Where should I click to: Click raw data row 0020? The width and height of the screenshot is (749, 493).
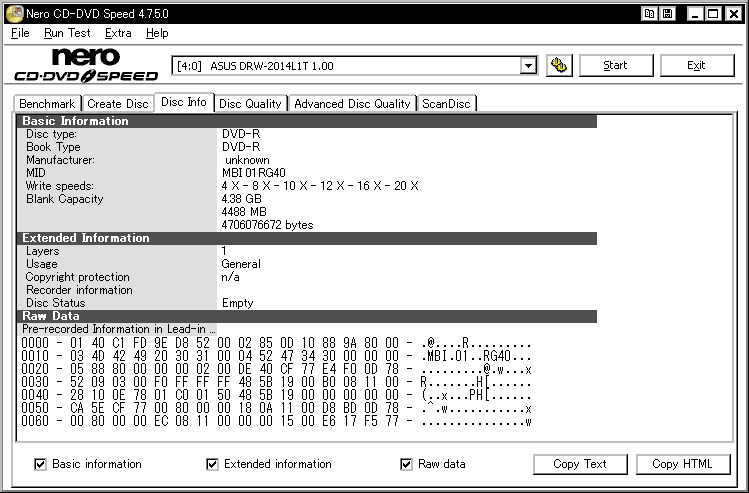(277, 369)
